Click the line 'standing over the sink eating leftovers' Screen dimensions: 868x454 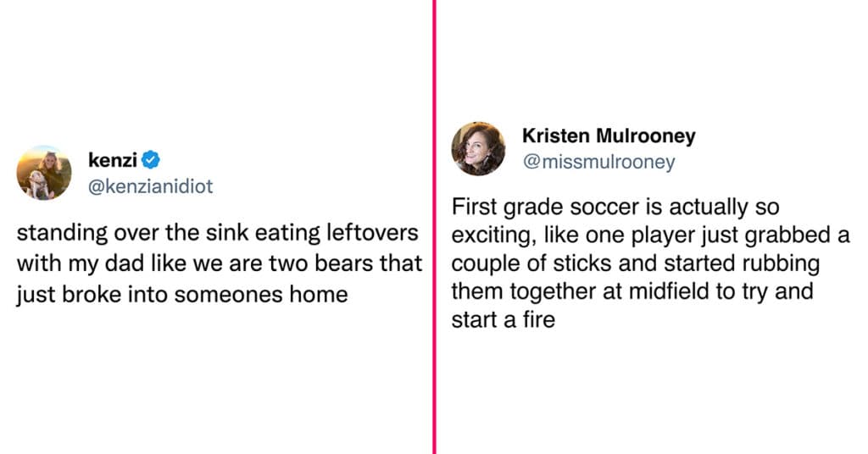pos(218,233)
